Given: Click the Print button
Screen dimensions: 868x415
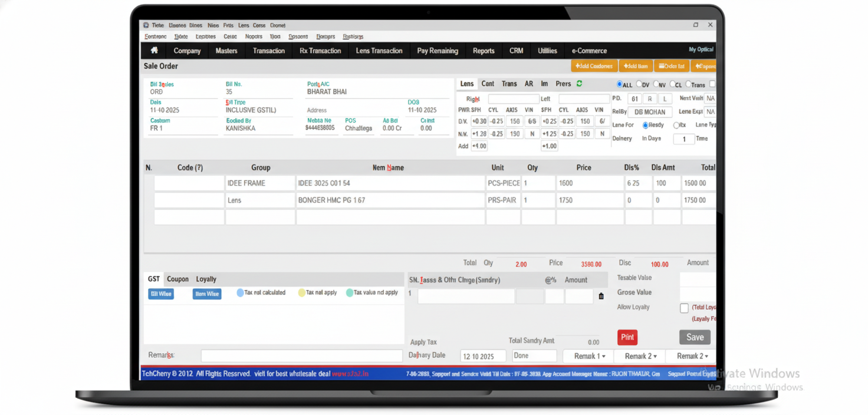Looking at the screenshot, I should click(x=627, y=337).
